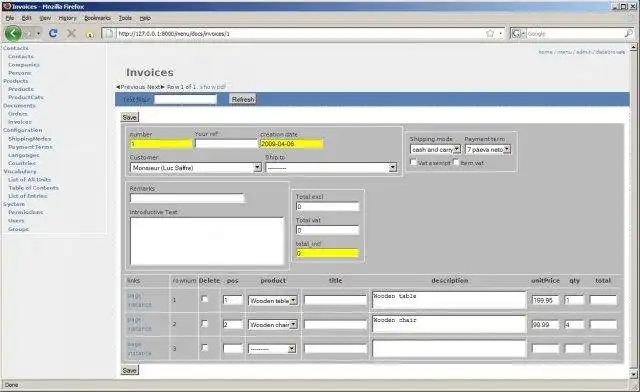Go to the Next invoice row
This screenshot has height=392, width=640.
[156, 87]
